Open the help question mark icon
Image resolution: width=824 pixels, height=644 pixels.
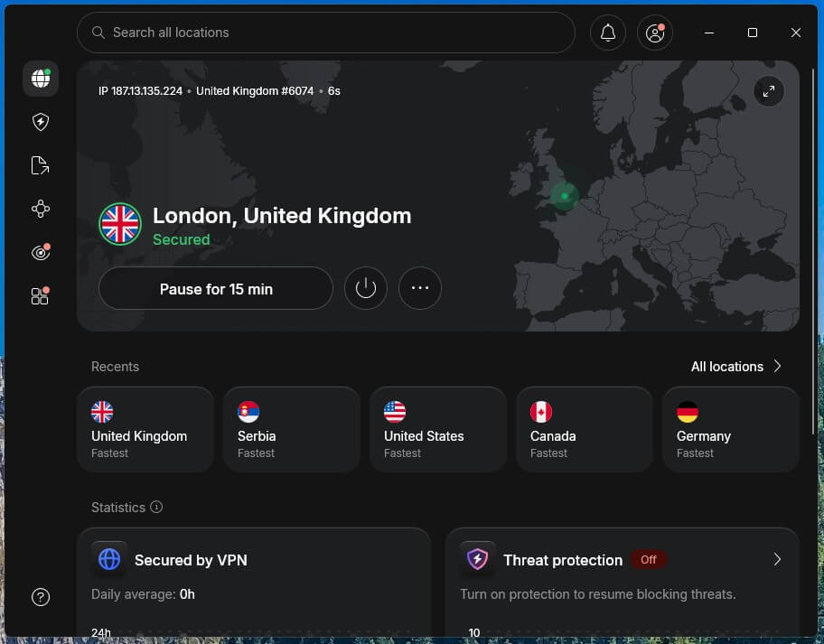click(x=41, y=597)
